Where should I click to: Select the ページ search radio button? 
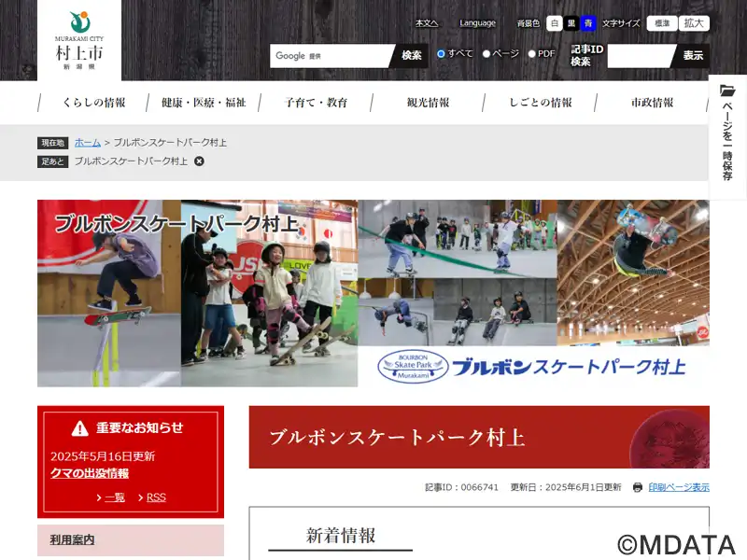pos(486,54)
